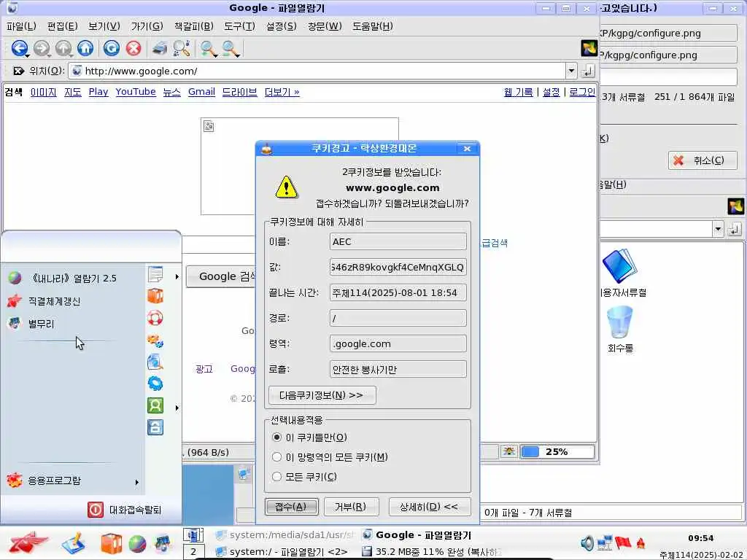Launch the globe browser icon on the taskbar

[137, 544]
